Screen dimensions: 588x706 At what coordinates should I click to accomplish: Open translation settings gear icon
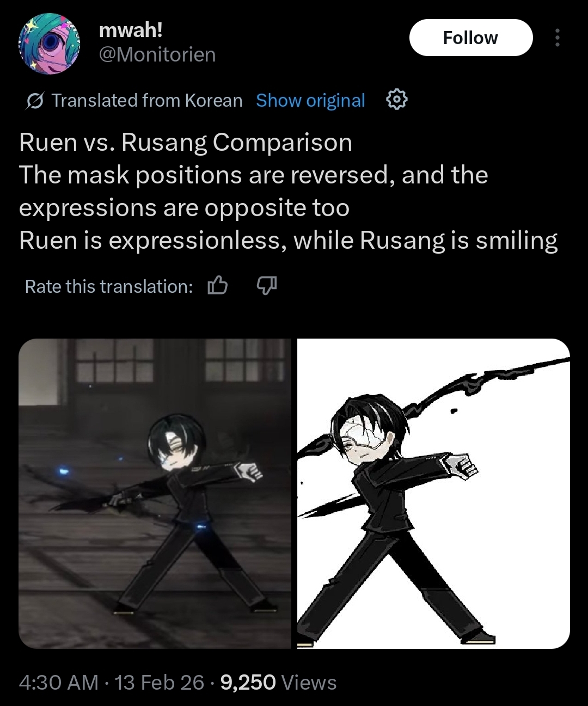(396, 100)
